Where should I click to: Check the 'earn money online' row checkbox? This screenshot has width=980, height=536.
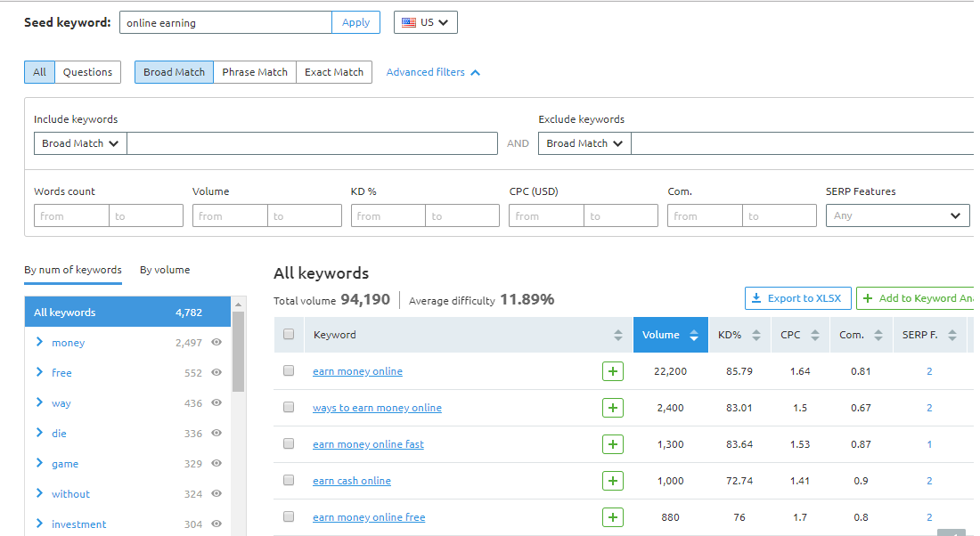(288, 370)
